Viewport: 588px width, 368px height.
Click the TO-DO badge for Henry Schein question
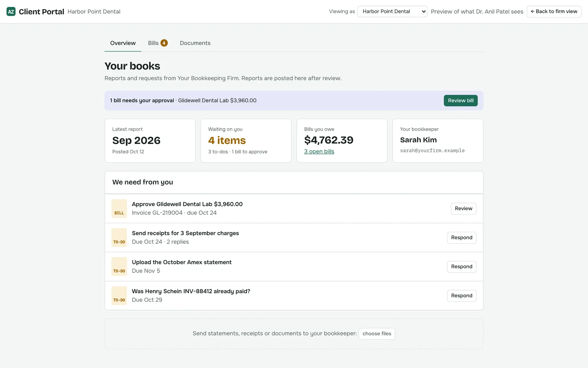pyautogui.click(x=119, y=296)
